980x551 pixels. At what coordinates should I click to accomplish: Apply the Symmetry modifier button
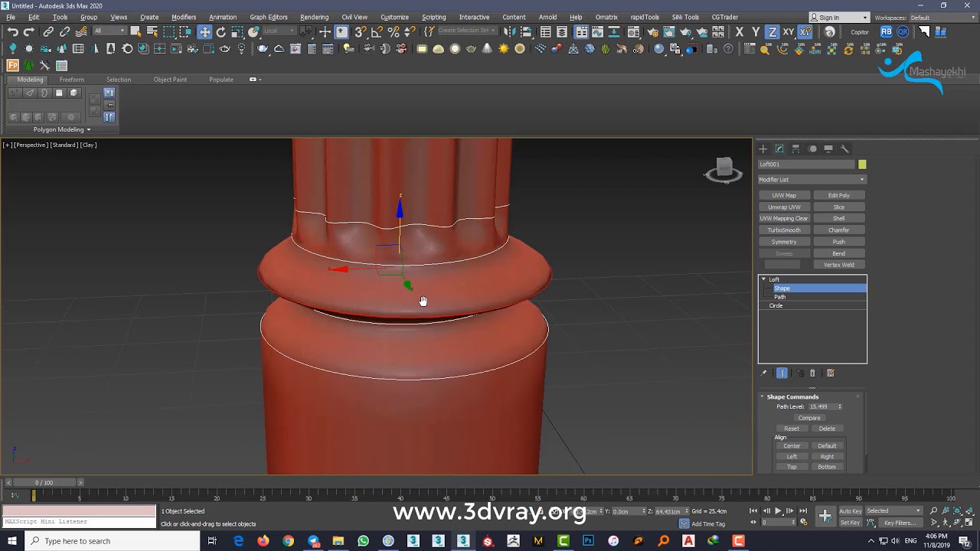[x=784, y=242]
